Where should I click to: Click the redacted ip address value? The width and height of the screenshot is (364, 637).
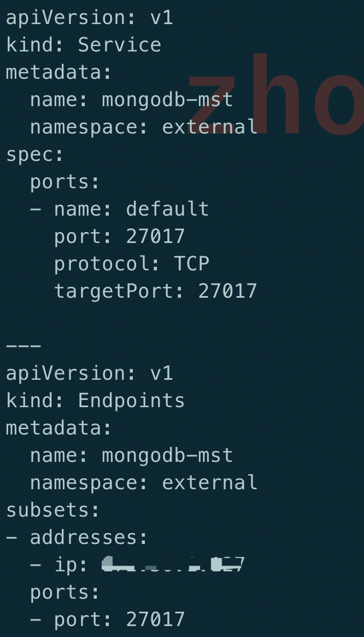point(173,564)
